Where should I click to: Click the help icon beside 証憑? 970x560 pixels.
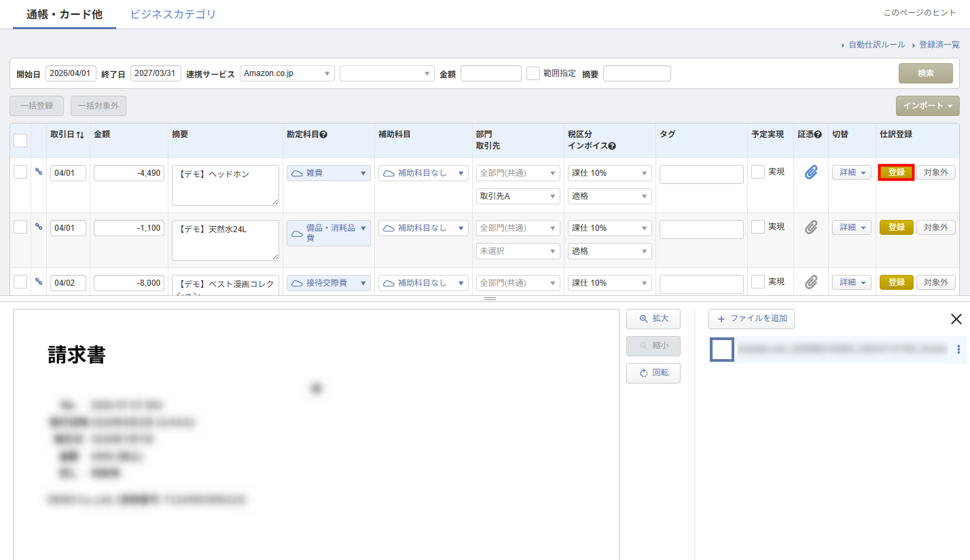click(x=819, y=135)
